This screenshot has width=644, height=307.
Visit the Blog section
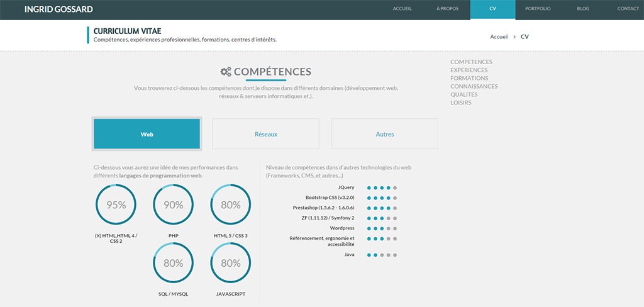click(x=583, y=9)
